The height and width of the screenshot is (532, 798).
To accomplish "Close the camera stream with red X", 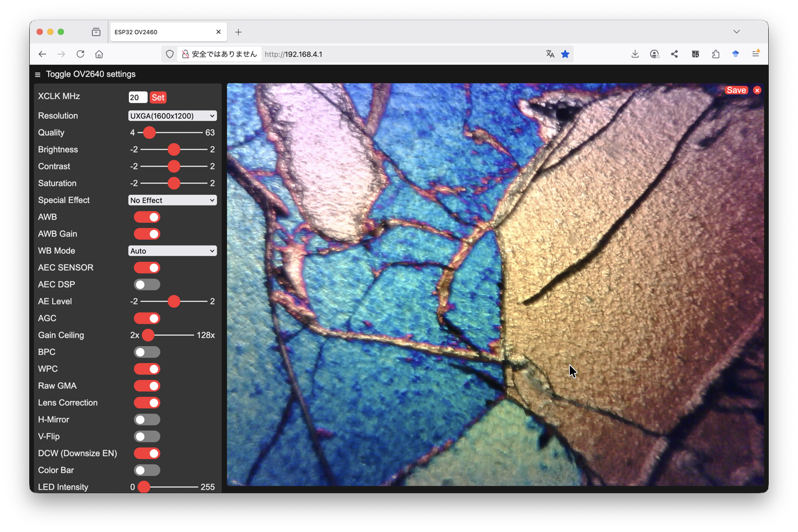I will [x=757, y=90].
